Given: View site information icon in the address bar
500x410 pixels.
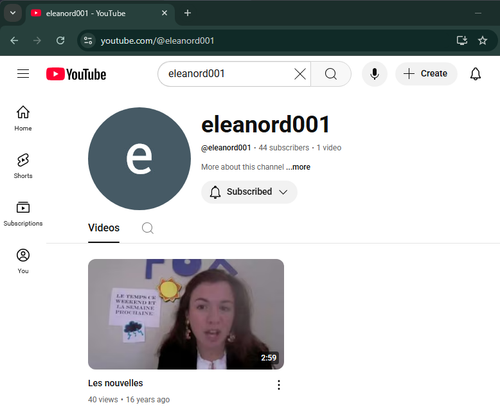Looking at the screenshot, I should [x=88, y=41].
